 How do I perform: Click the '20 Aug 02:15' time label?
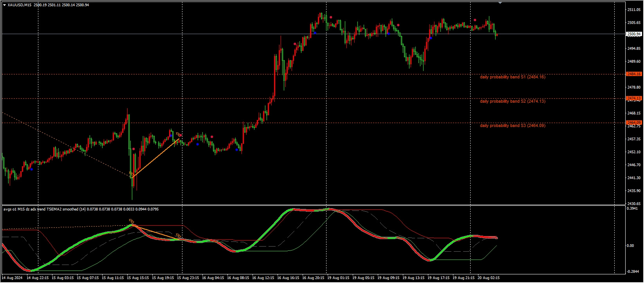click(489, 278)
